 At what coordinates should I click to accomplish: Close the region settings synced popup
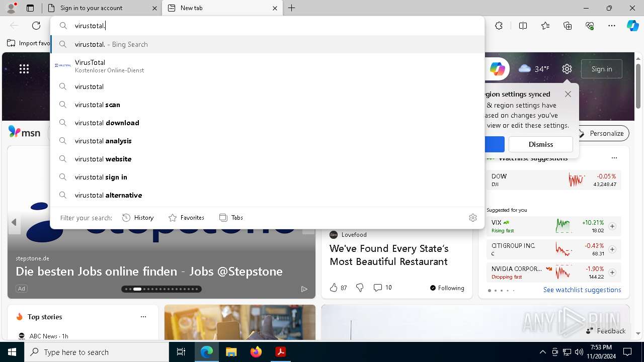(568, 94)
